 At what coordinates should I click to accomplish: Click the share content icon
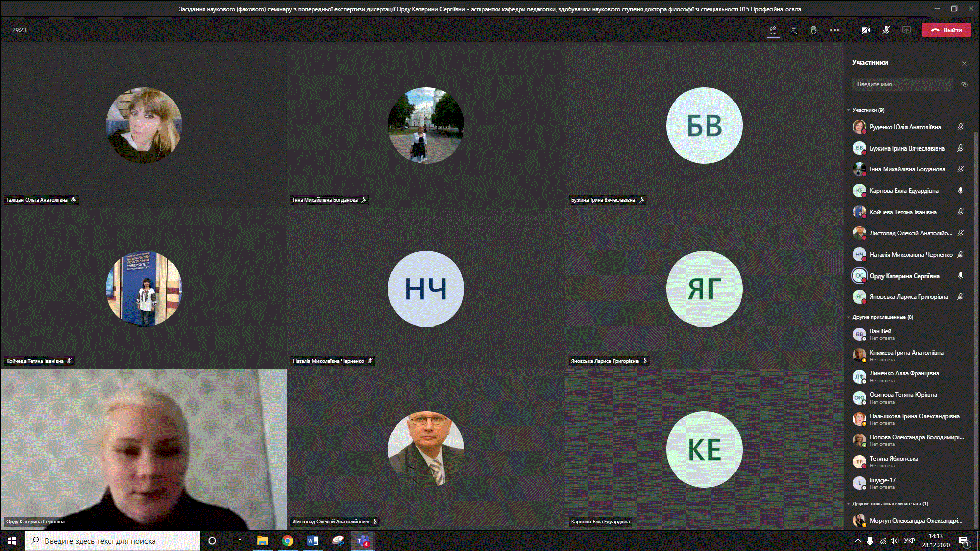[x=906, y=30]
